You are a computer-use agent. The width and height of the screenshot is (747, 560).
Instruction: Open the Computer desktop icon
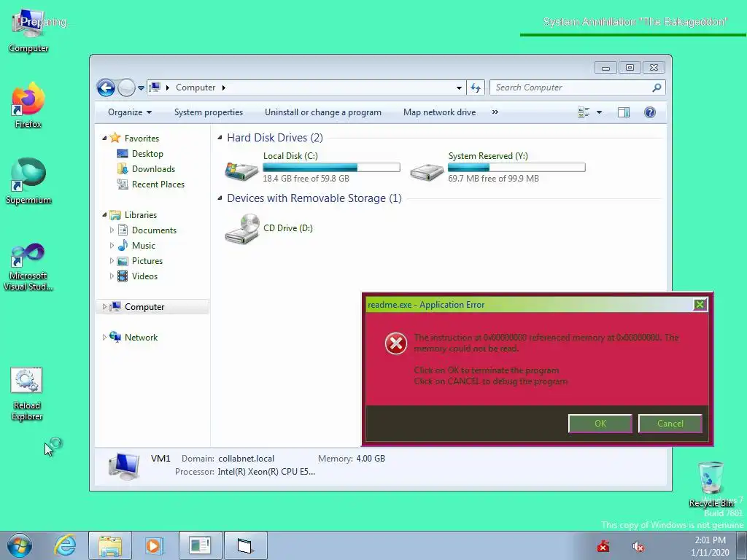28,31
